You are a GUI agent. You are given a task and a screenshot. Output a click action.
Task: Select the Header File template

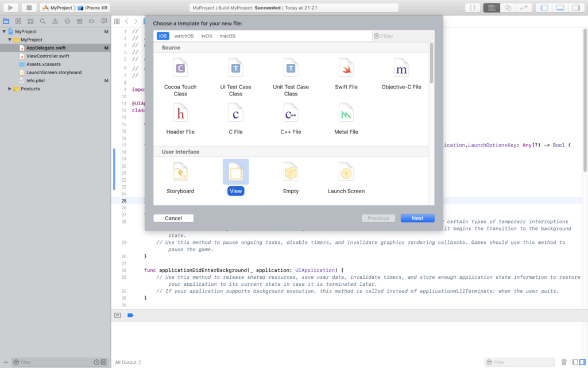tap(180, 119)
